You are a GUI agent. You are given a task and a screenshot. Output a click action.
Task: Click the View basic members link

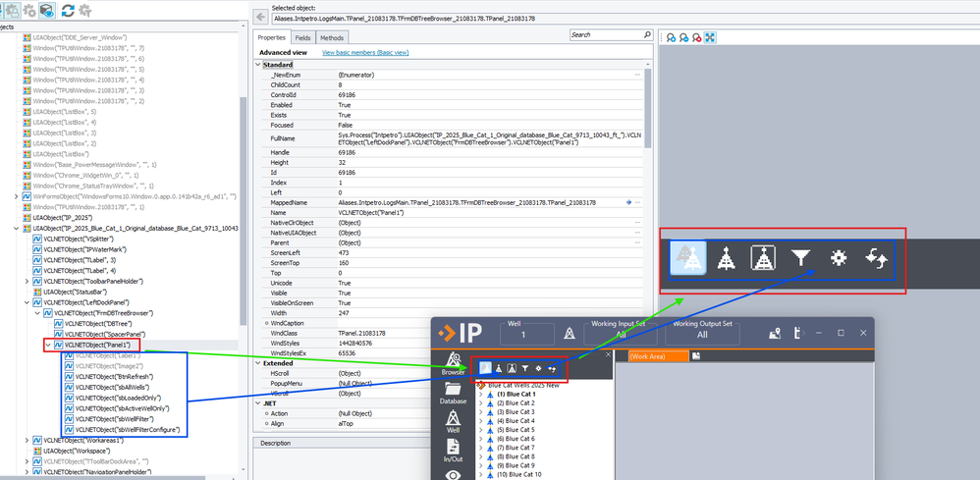click(364, 52)
